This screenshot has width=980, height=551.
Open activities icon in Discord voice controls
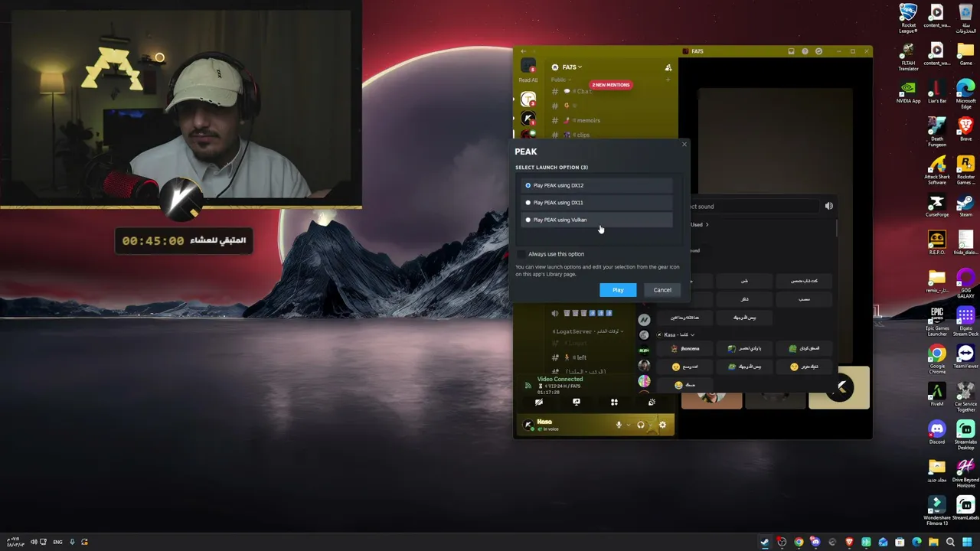(x=614, y=402)
